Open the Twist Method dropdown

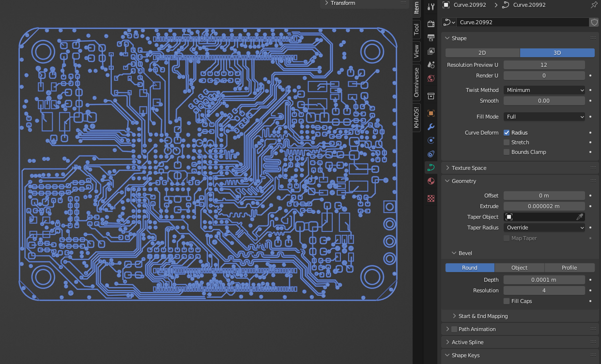(x=544, y=90)
